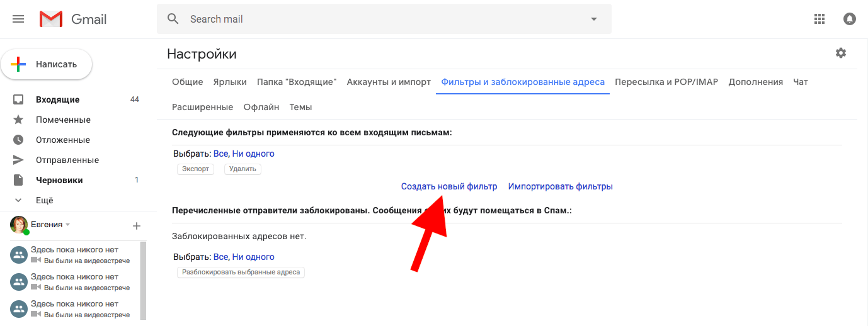This screenshot has height=326, width=868.
Task: Click the search magnifier icon
Action: pyautogui.click(x=173, y=19)
